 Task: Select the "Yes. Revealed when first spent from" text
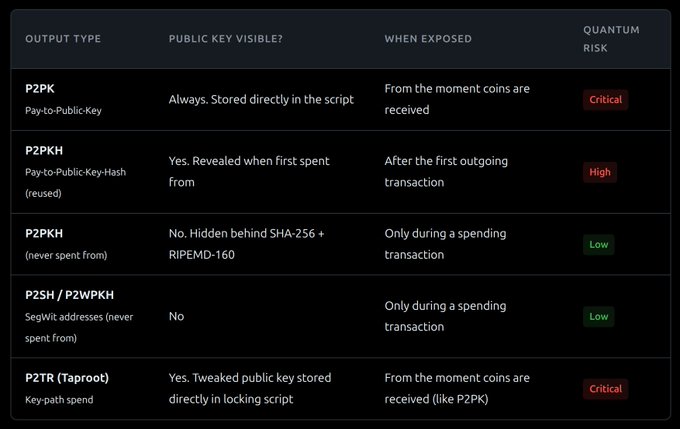click(249, 172)
